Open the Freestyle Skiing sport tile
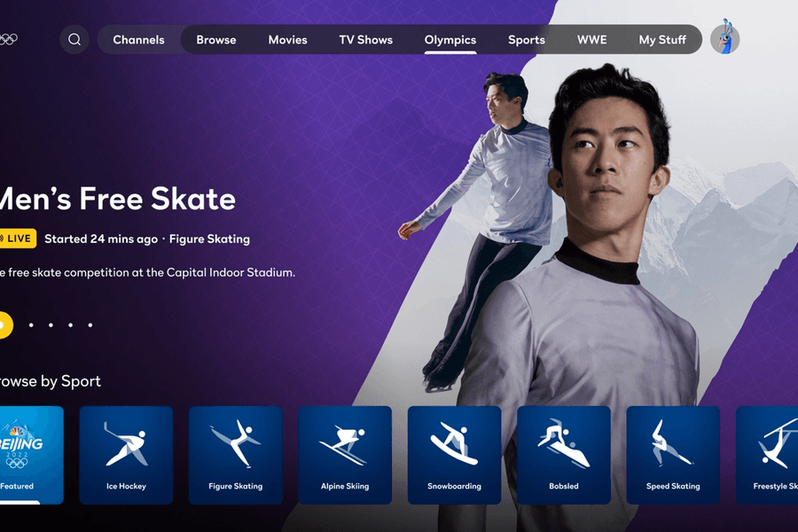Viewport: 798px width, 532px height. (768, 454)
